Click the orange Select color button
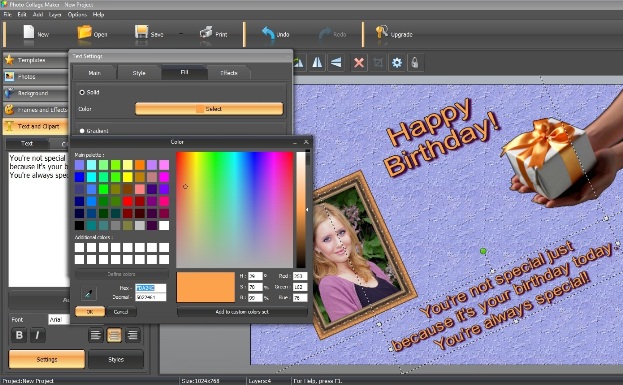Screen dimensions: 623x385 point(209,109)
